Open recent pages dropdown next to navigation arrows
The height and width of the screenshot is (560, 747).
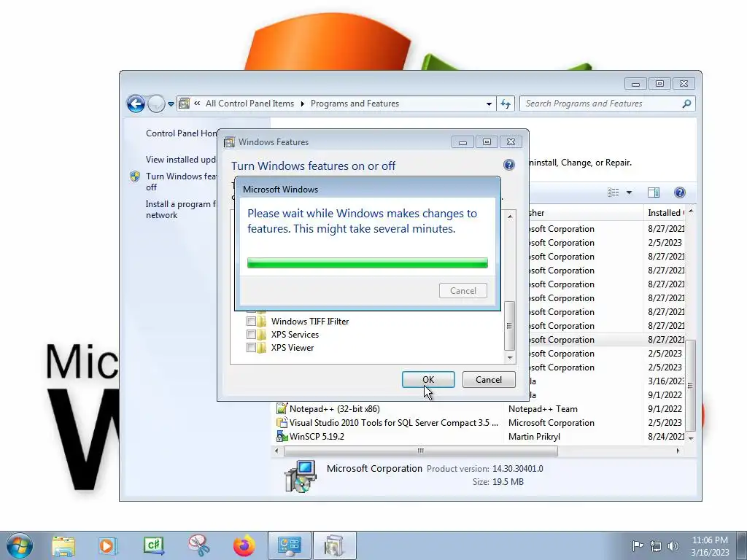point(171,104)
